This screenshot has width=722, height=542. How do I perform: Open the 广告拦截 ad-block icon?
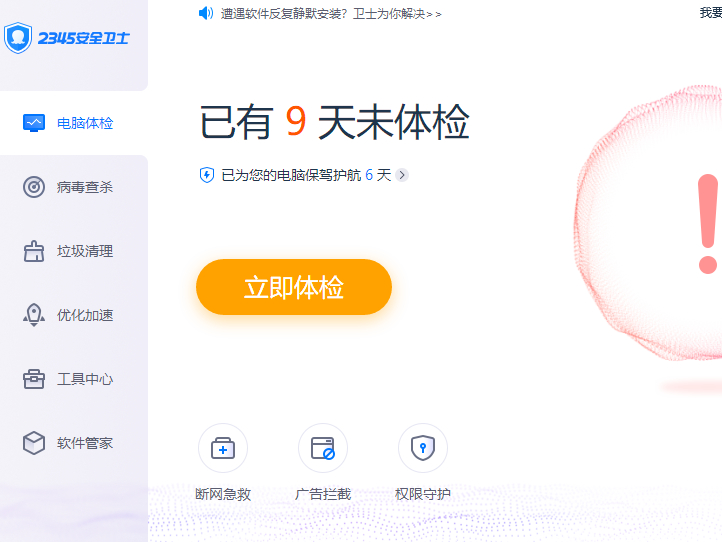tap(323, 448)
